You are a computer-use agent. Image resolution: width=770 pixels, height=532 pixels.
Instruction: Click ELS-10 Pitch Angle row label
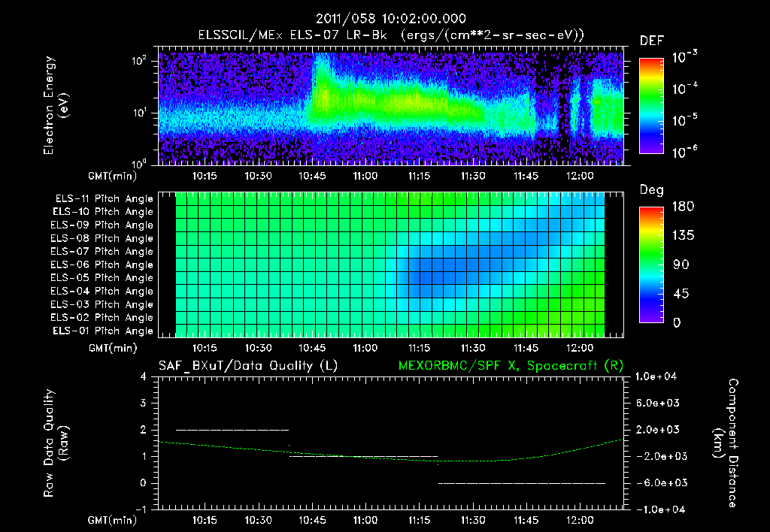point(103,212)
